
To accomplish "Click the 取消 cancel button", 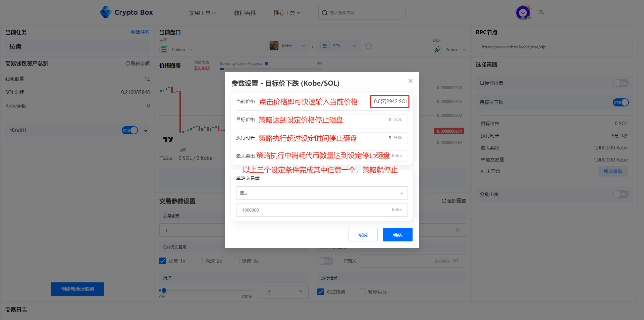I will coord(363,235).
